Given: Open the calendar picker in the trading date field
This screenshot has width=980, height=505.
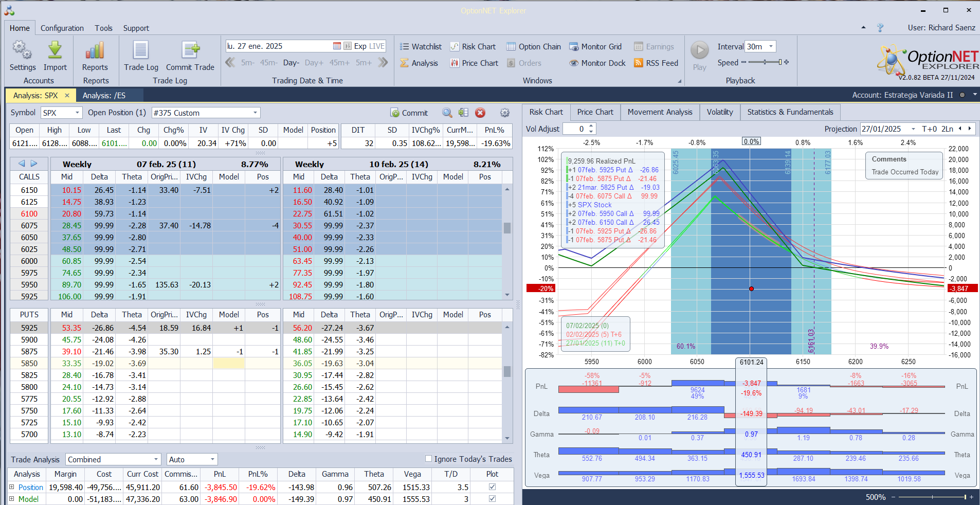Looking at the screenshot, I should coord(337,46).
